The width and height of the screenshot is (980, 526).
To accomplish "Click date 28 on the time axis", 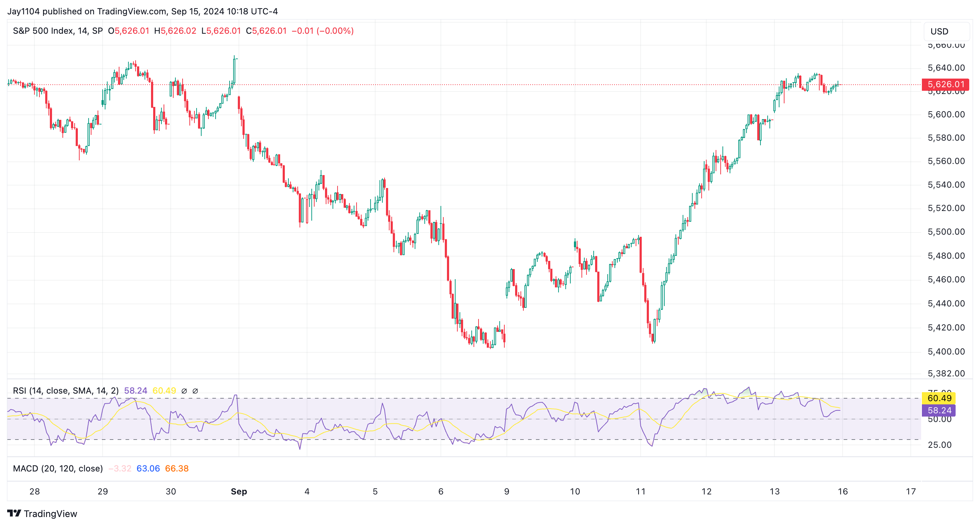I will (35, 491).
